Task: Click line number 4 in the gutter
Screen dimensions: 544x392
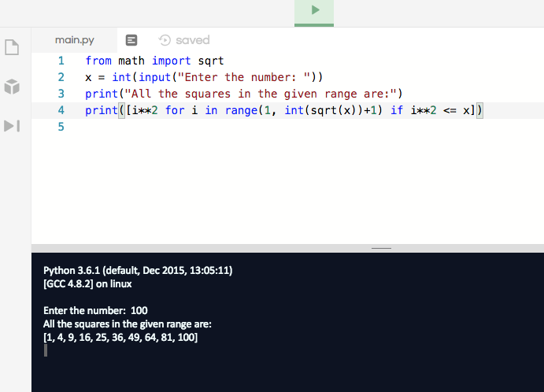Action: tap(61, 110)
